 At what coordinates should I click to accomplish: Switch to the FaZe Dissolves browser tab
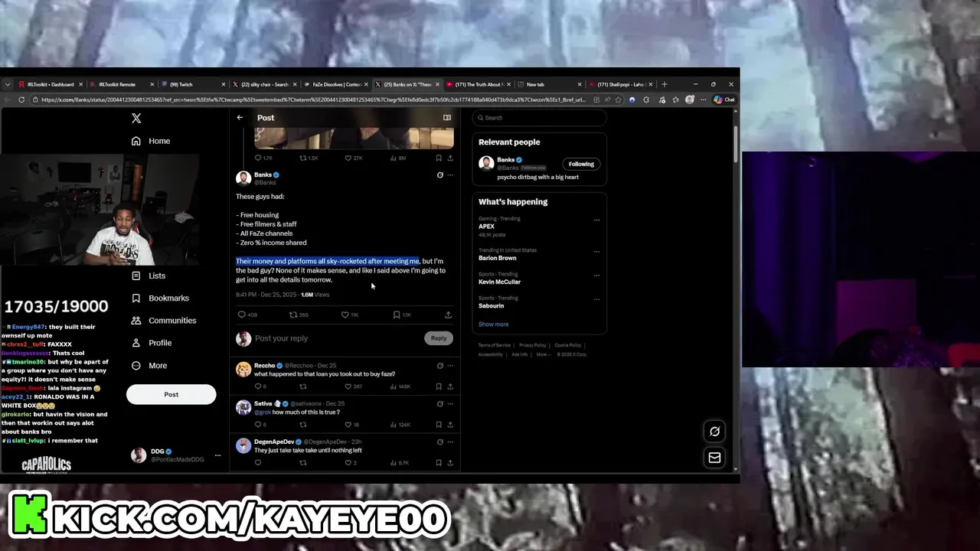coord(335,84)
